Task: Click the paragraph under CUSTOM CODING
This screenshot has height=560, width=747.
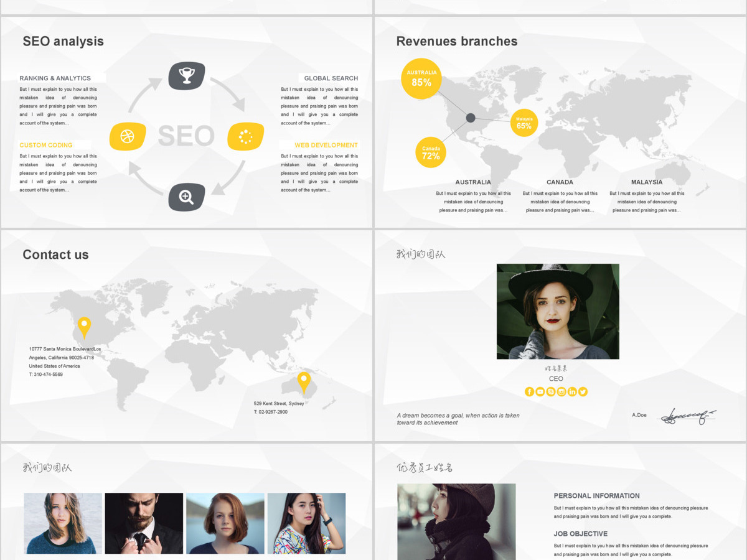Action: tap(58, 173)
